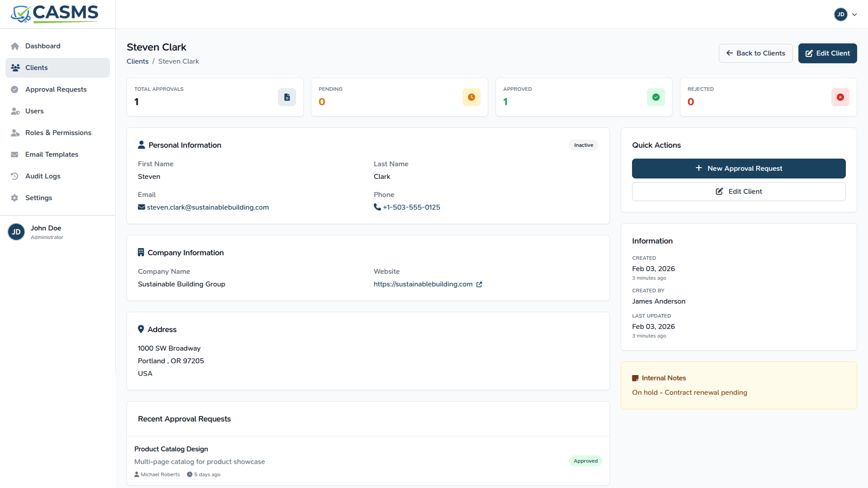Click the CASMS logo

pos(54,14)
